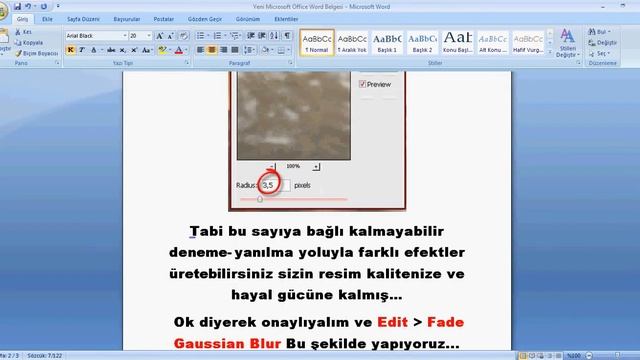
Task: Select the Aralık Yok style
Action: click(x=352, y=42)
